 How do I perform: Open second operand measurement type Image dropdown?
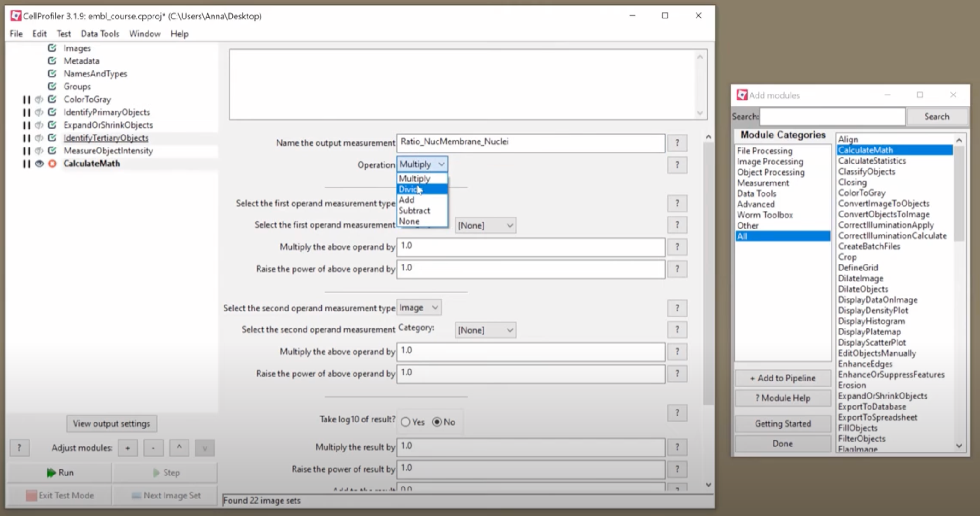[419, 307]
